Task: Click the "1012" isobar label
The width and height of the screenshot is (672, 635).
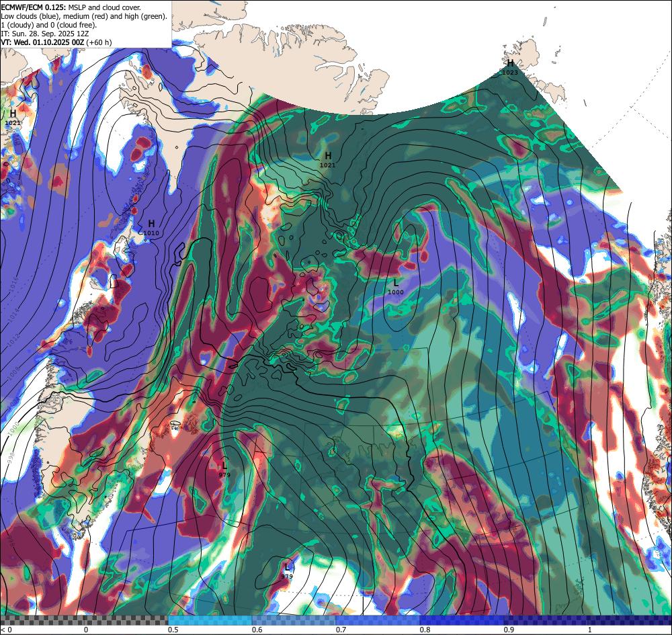Action: click(x=13, y=341)
